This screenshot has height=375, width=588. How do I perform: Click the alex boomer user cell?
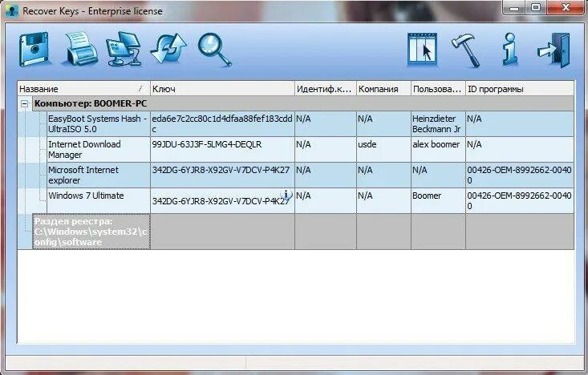click(x=438, y=150)
